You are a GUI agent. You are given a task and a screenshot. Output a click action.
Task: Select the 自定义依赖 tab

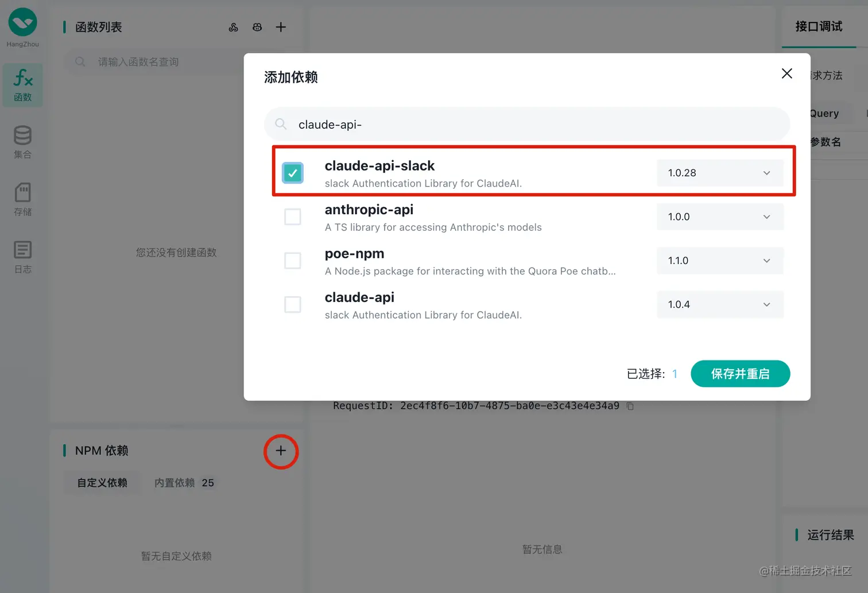click(x=102, y=483)
